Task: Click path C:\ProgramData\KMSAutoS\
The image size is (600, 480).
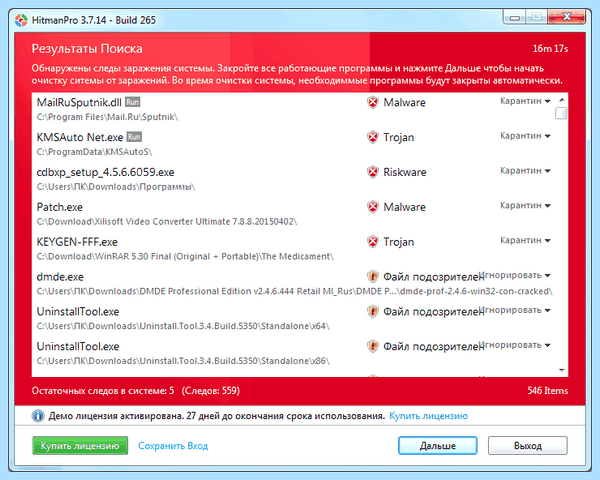Action: [x=94, y=152]
